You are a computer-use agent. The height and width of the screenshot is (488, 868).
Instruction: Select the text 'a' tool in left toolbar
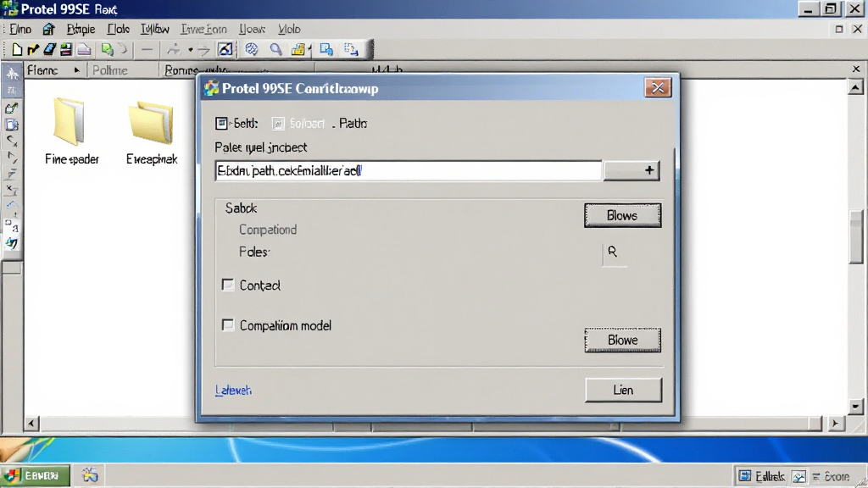pyautogui.click(x=12, y=225)
